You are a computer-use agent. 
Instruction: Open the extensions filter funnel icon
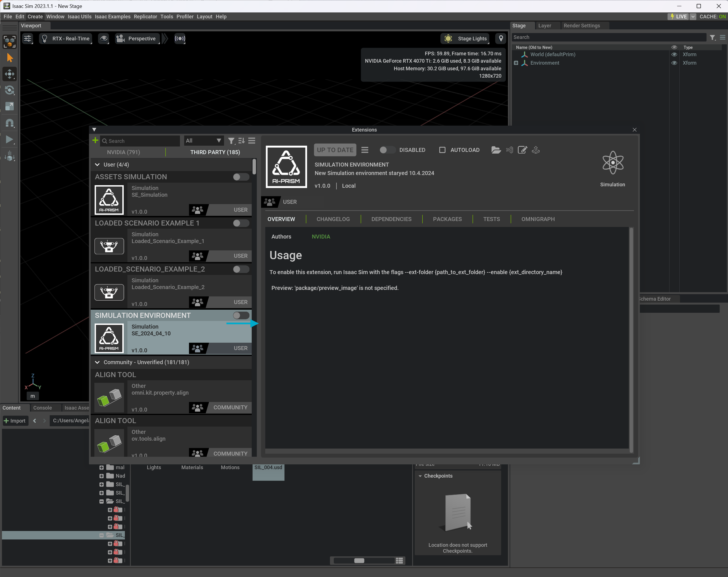pyautogui.click(x=231, y=141)
